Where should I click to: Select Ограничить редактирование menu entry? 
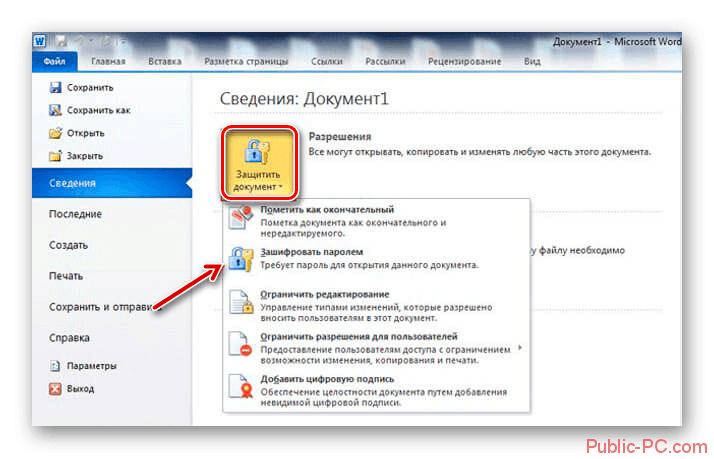click(x=377, y=306)
